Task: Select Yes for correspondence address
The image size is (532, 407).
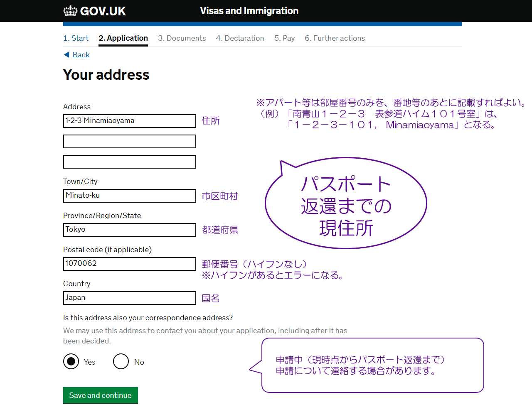Action: coord(71,361)
